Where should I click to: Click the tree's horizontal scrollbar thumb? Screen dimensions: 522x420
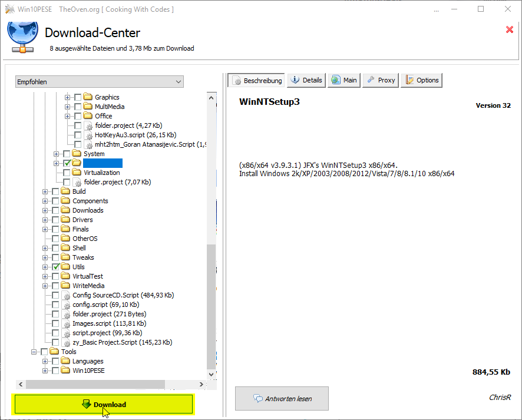click(x=94, y=384)
